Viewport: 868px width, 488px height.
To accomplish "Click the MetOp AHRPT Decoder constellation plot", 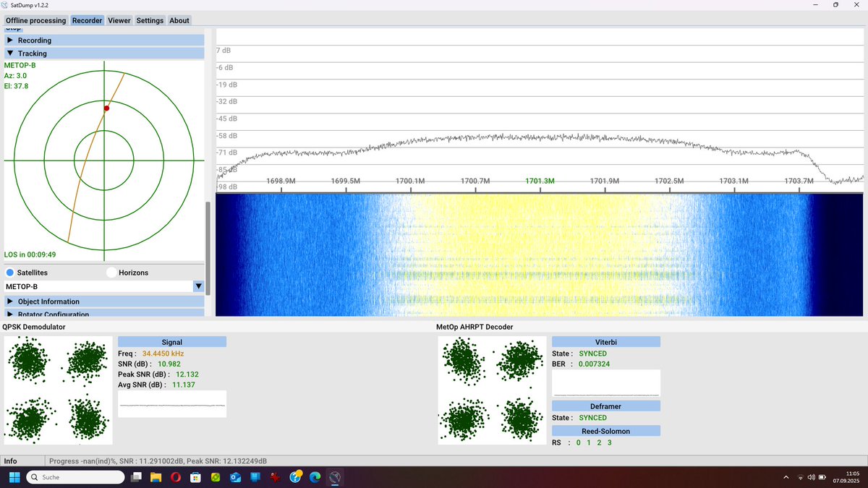I will click(x=492, y=390).
